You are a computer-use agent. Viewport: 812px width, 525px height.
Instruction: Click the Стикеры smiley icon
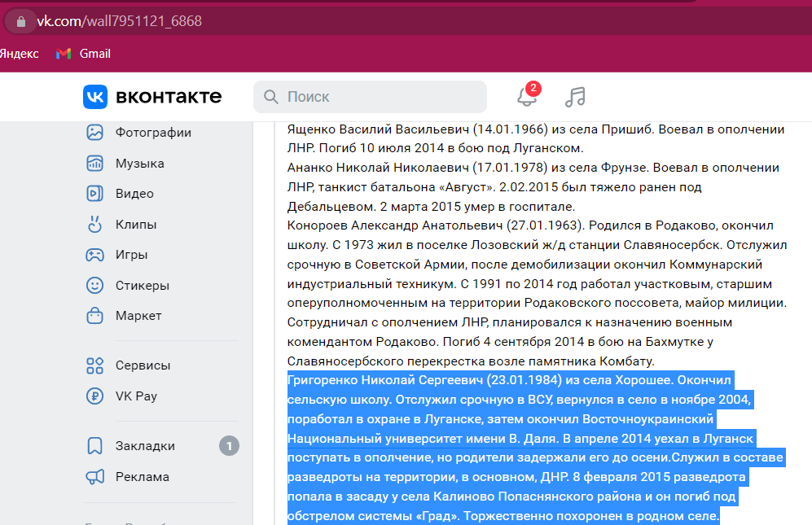(94, 285)
